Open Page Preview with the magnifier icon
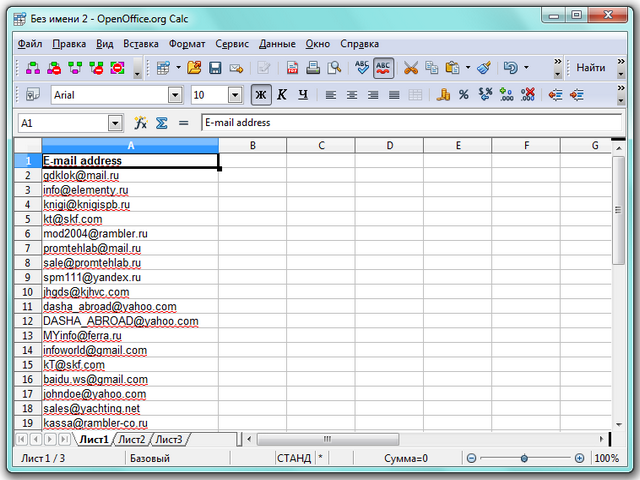This screenshot has height=480, width=640. [334, 68]
